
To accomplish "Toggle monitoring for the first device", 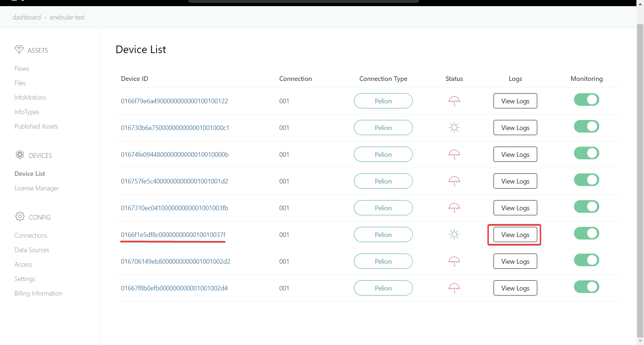I will coord(586,100).
